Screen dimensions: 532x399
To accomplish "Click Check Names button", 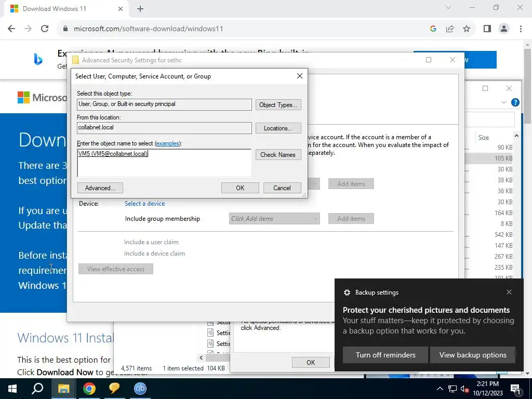I will pos(278,155).
